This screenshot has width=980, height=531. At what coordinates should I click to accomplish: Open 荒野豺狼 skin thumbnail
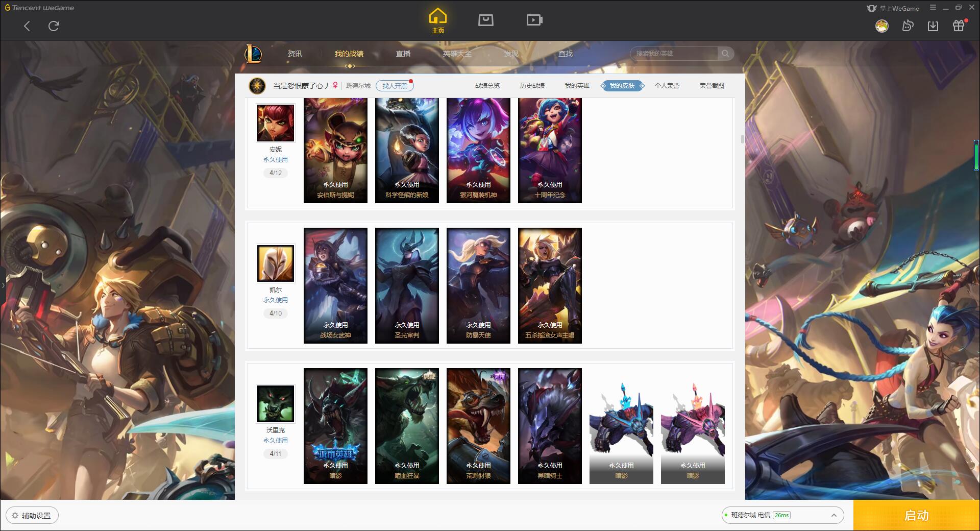[x=478, y=426]
